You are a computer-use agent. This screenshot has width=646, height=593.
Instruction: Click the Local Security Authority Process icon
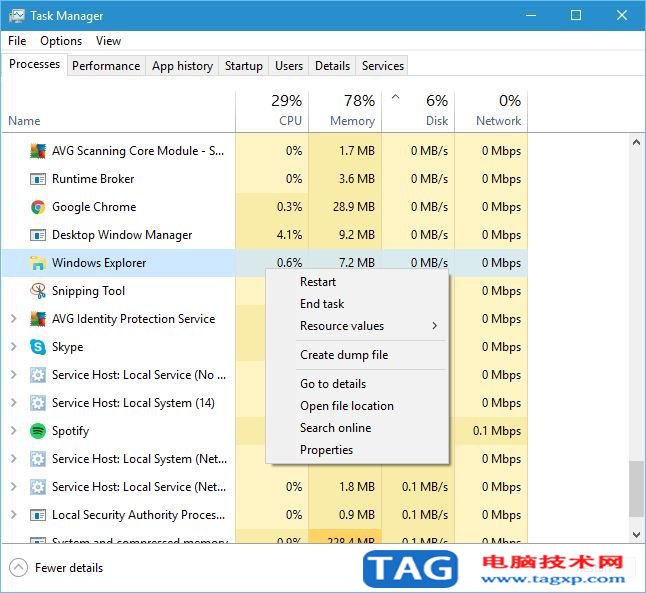pyautogui.click(x=38, y=515)
